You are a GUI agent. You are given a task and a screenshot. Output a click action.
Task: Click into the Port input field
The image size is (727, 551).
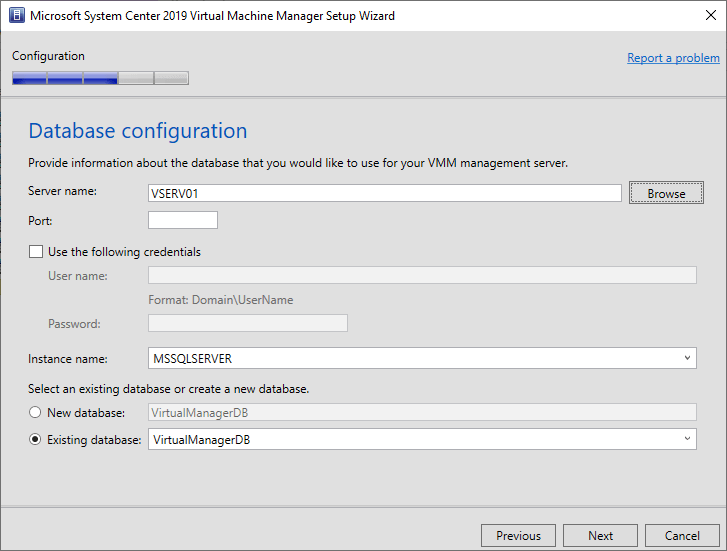[183, 220]
